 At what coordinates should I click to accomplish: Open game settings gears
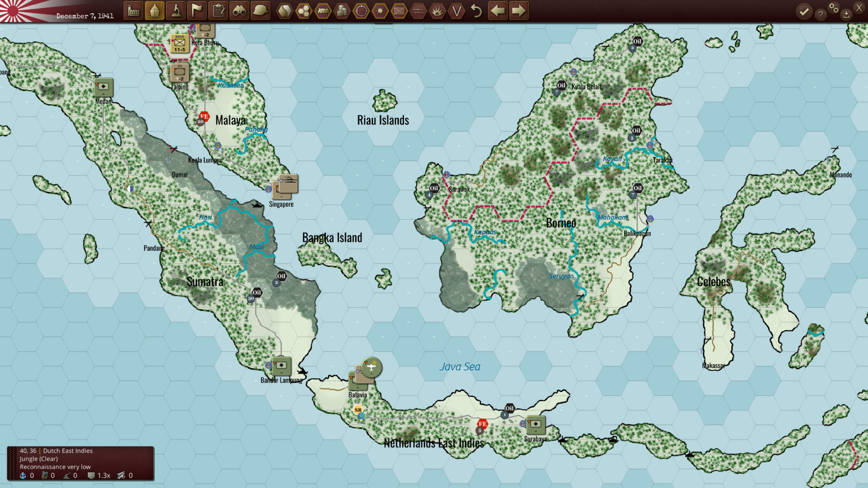[x=834, y=7]
